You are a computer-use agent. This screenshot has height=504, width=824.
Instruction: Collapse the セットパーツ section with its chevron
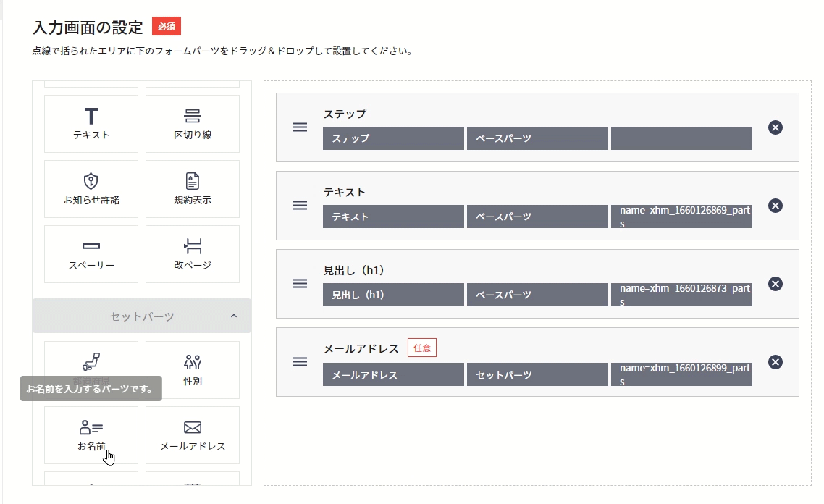pyautogui.click(x=232, y=316)
